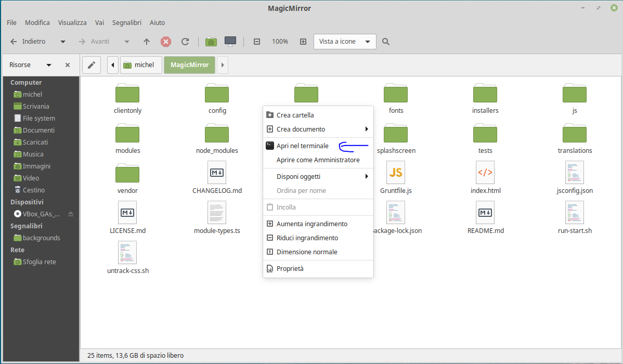623x364 pixels.
Task: Open the Segnalibri menu
Action: click(x=127, y=23)
